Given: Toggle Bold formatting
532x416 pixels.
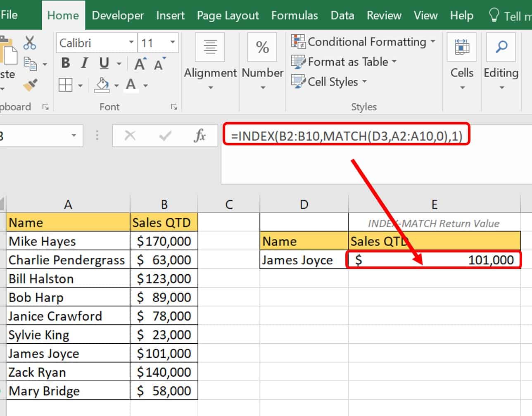Looking at the screenshot, I should 65,63.
